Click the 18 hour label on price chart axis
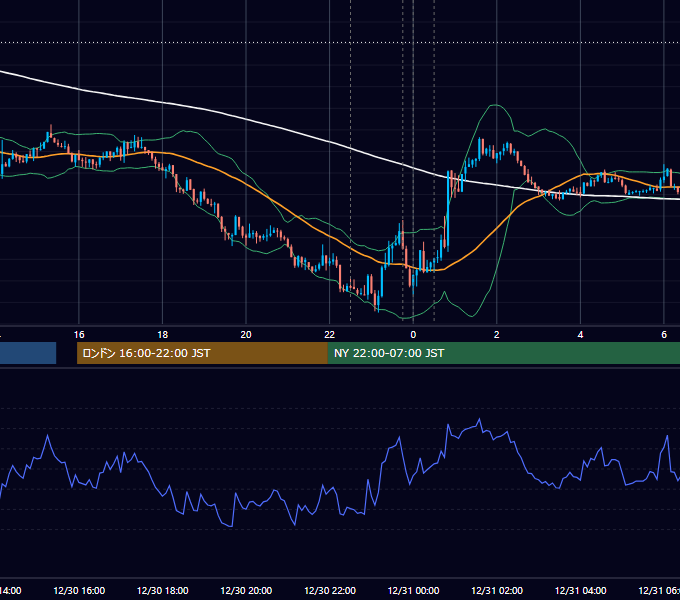680x600 pixels. click(163, 335)
